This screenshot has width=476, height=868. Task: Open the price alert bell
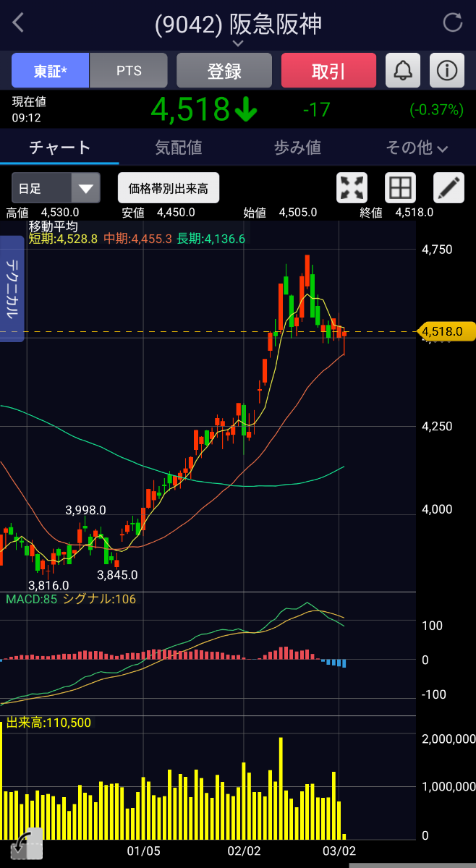(x=403, y=71)
